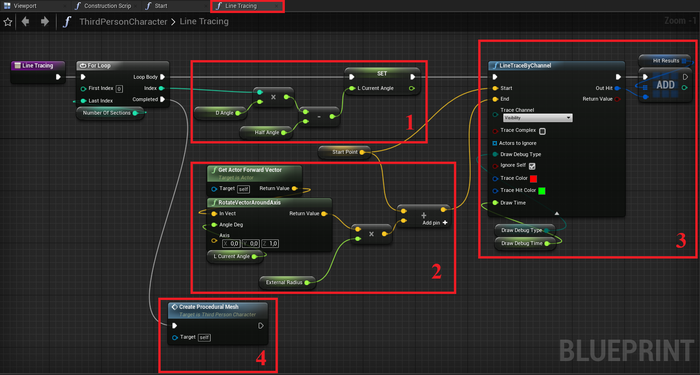Screen dimensions: 700x375
Task: Select the Half Angle variable node
Action: pos(266,133)
